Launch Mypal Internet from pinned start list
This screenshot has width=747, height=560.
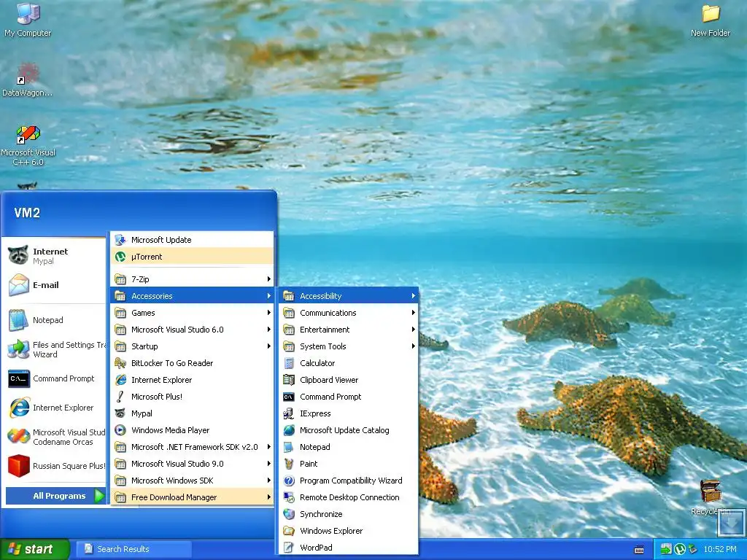tap(54, 256)
